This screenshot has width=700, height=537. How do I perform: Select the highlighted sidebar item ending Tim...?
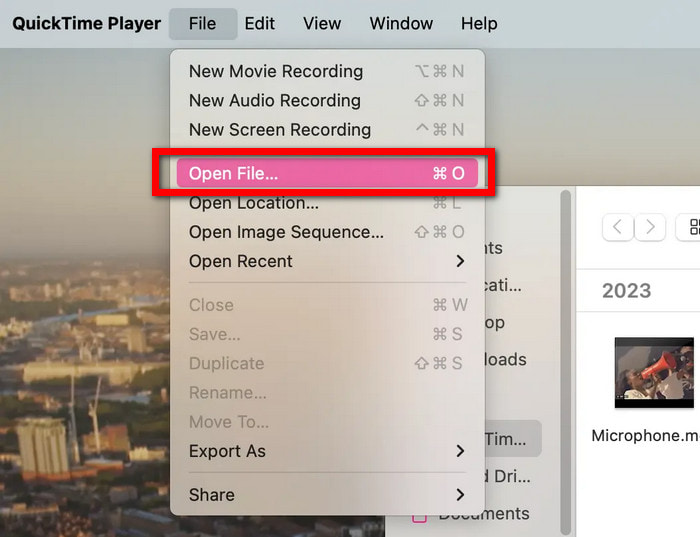tap(512, 439)
